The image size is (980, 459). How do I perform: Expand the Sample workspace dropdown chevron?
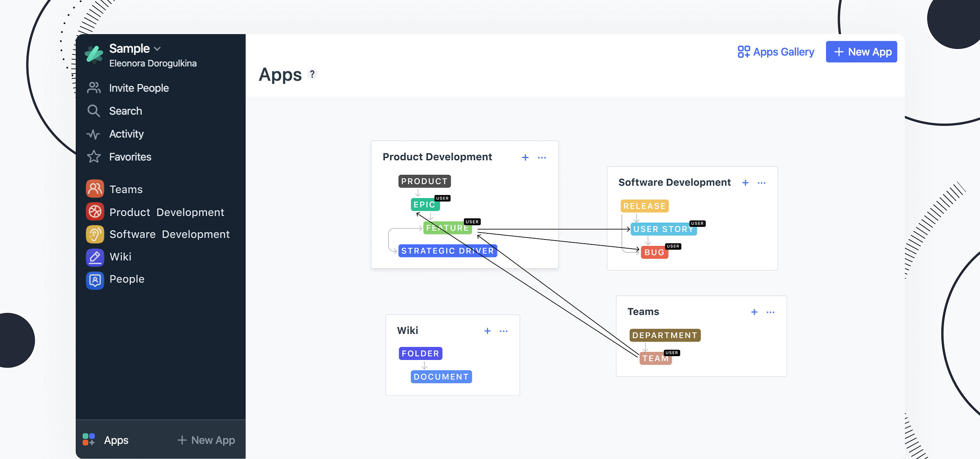click(157, 49)
